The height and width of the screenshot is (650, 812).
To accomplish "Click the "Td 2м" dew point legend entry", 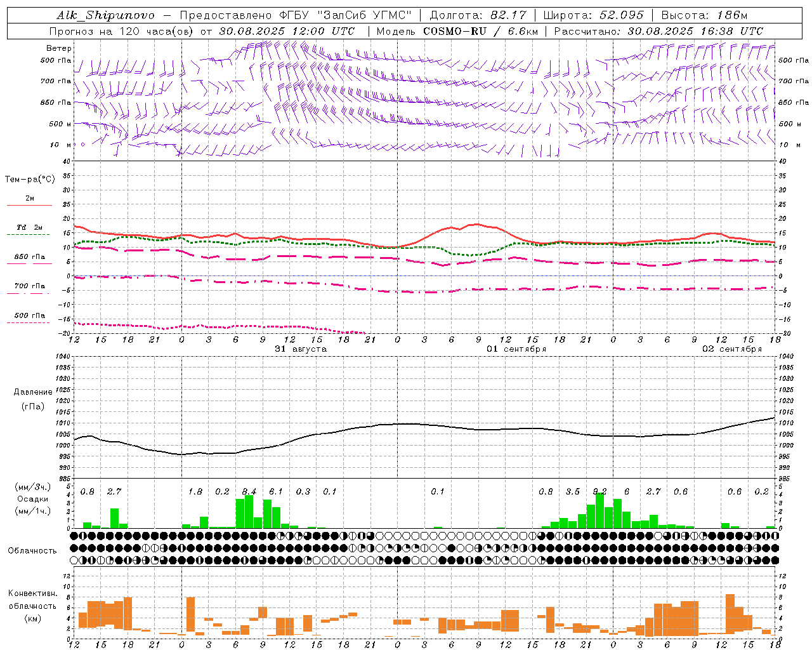I will [30, 227].
